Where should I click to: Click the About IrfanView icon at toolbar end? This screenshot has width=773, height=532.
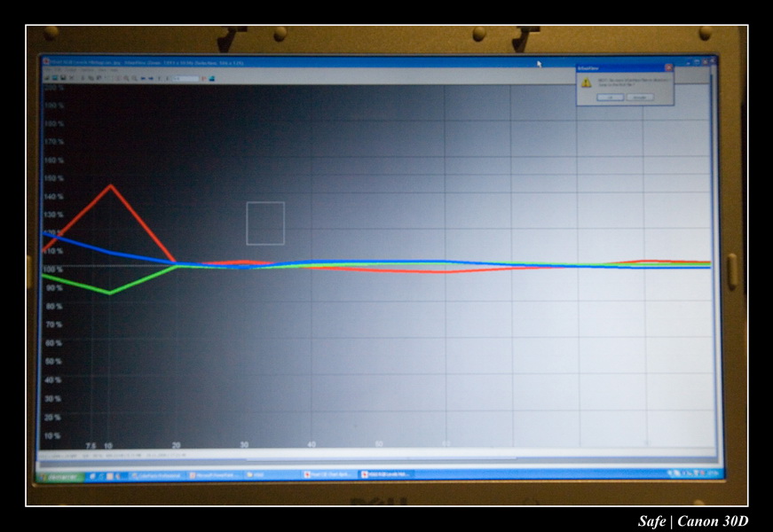(x=212, y=78)
